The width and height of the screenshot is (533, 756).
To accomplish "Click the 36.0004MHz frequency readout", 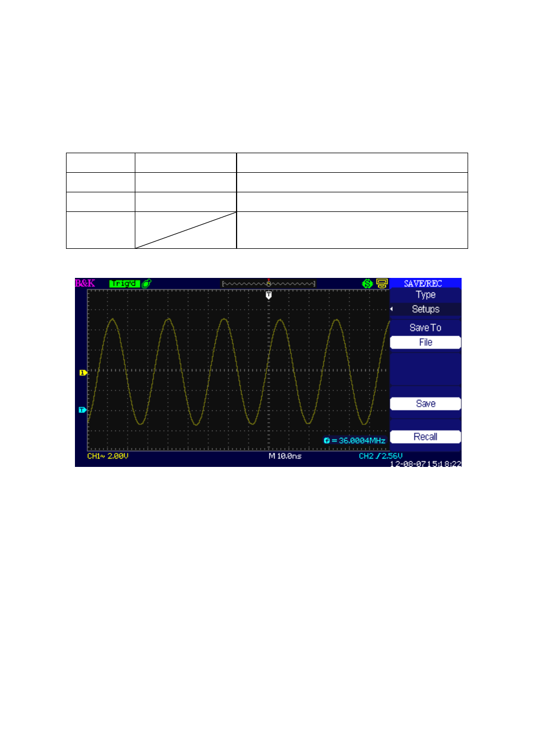I will (362, 441).
